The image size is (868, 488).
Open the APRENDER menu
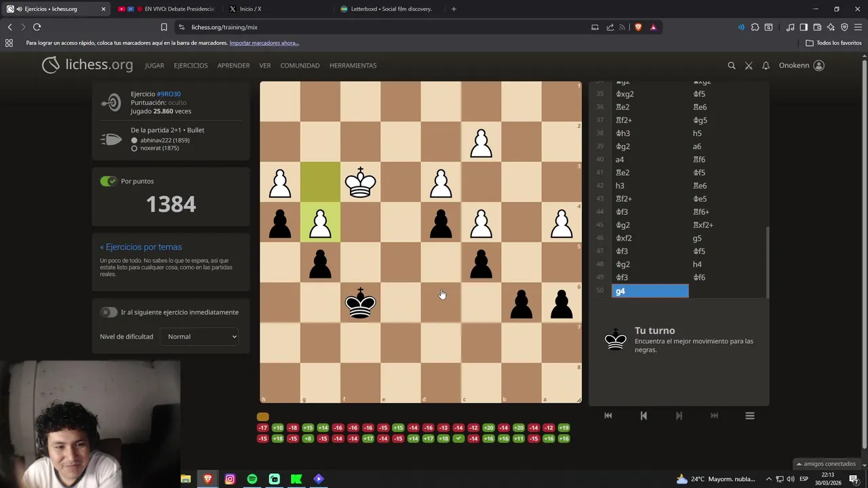(x=233, y=66)
